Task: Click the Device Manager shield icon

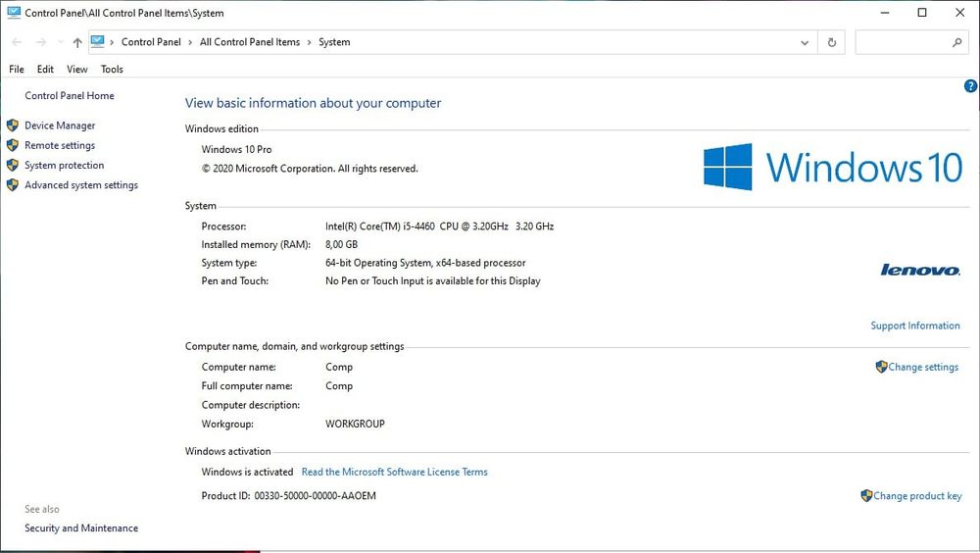Action: coord(13,126)
